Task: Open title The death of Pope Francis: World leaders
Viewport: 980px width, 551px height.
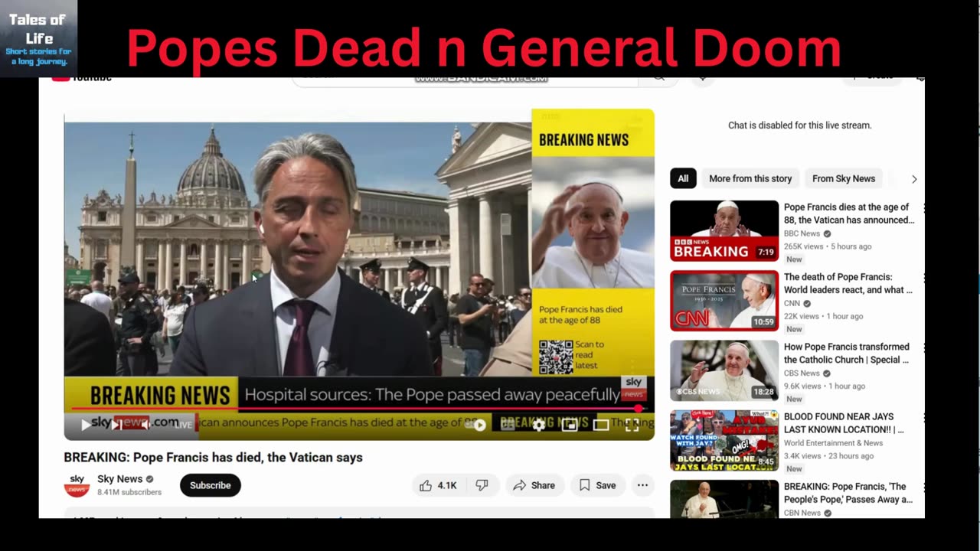Action: click(x=848, y=283)
